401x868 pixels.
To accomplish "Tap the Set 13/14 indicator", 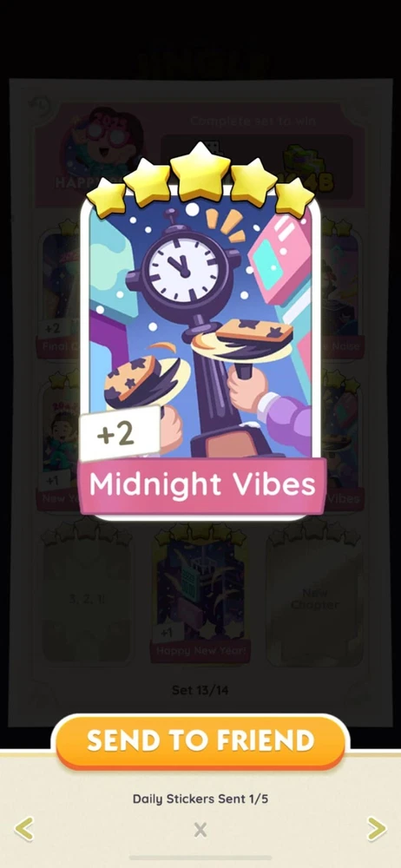I will 200,690.
